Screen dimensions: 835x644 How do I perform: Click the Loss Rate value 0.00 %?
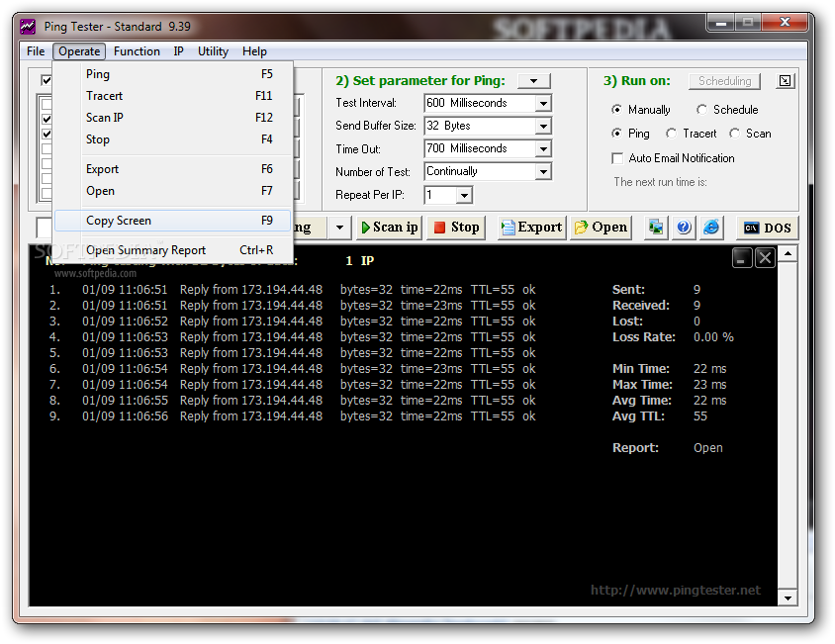click(713, 337)
